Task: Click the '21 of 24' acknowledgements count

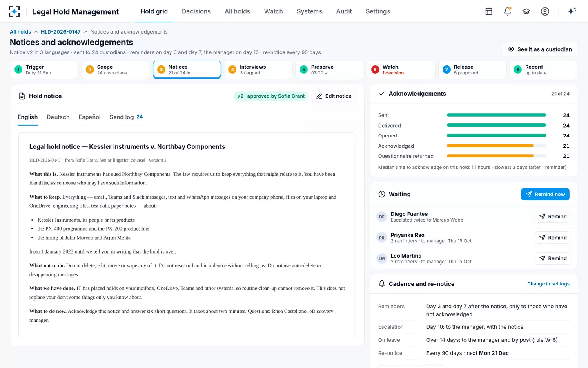Action: point(560,94)
